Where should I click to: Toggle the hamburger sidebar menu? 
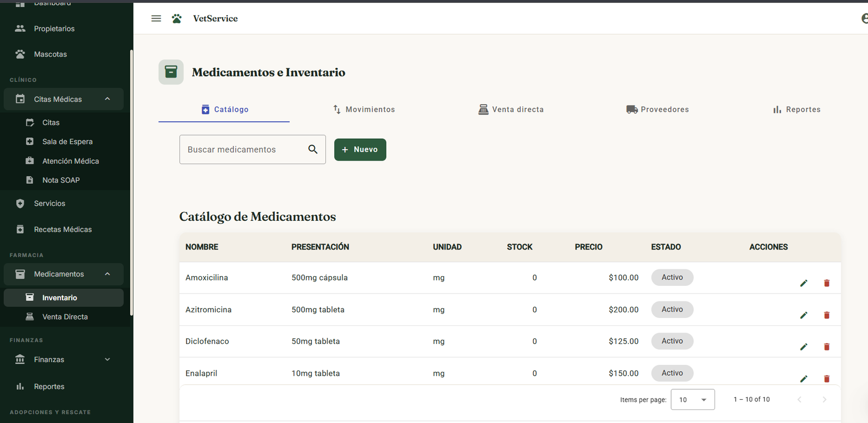(x=156, y=18)
